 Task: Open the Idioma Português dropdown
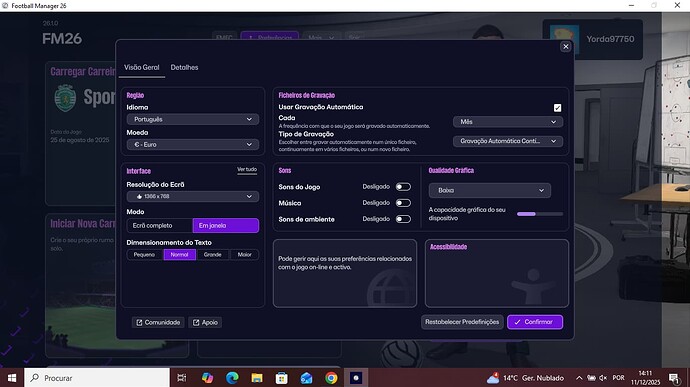(193, 119)
